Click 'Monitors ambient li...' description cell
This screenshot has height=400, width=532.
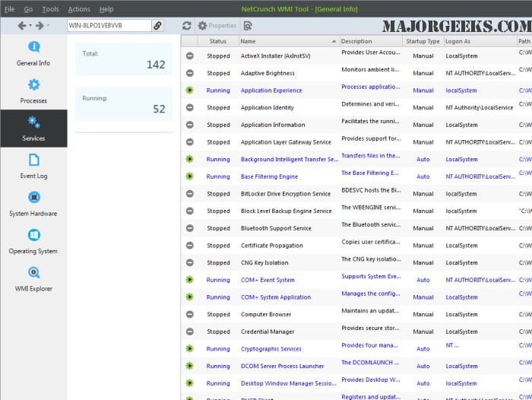click(370, 69)
